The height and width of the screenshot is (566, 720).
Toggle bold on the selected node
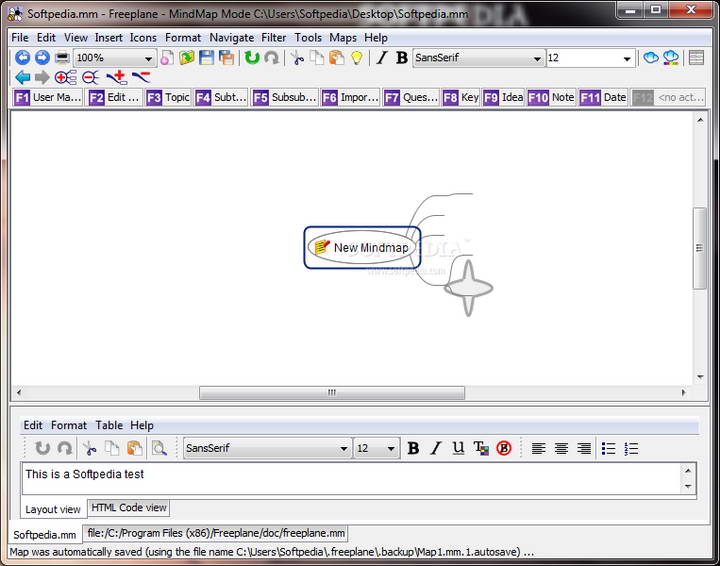[x=402, y=58]
